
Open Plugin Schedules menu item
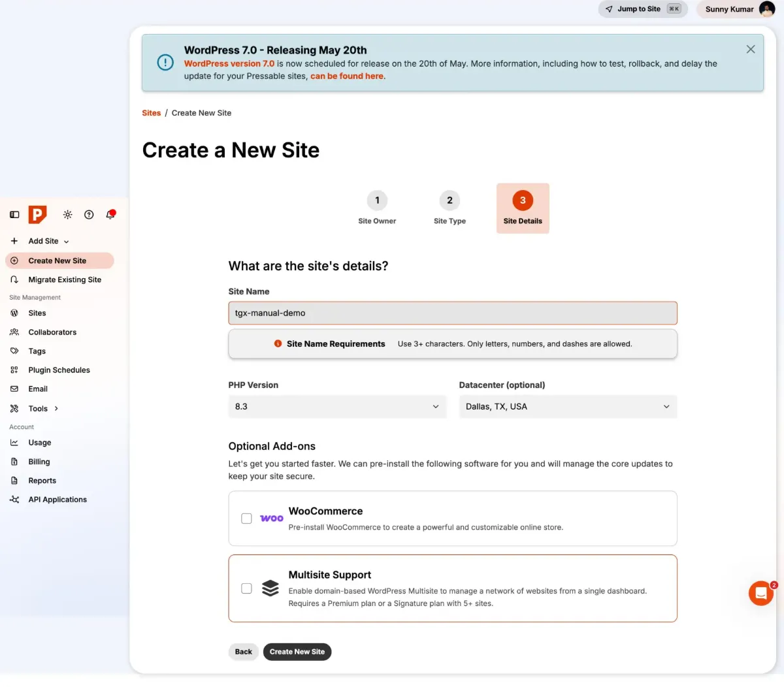59,370
